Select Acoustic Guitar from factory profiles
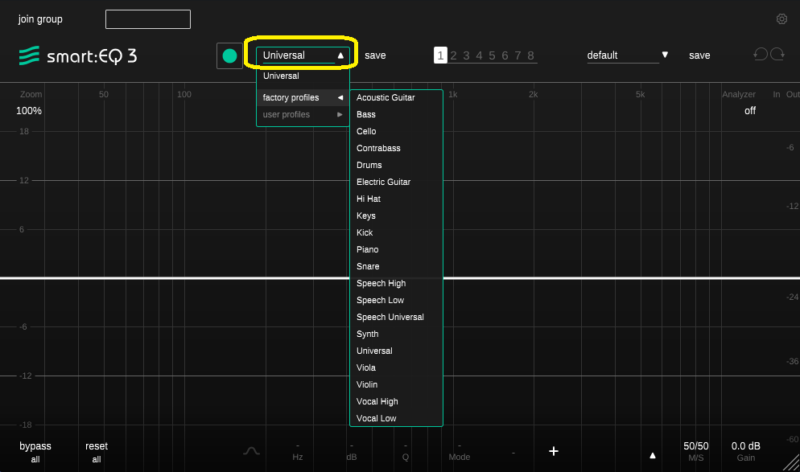This screenshot has height=472, width=800. click(x=385, y=98)
